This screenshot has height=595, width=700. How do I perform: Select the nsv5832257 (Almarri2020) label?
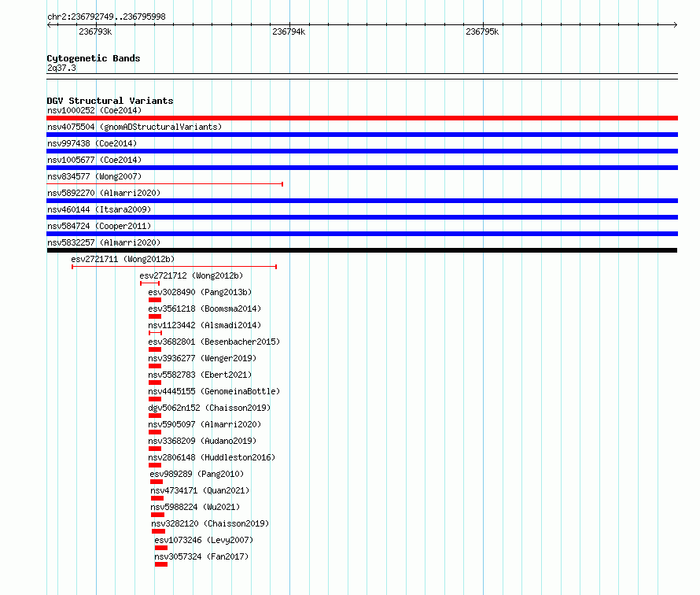(104, 242)
